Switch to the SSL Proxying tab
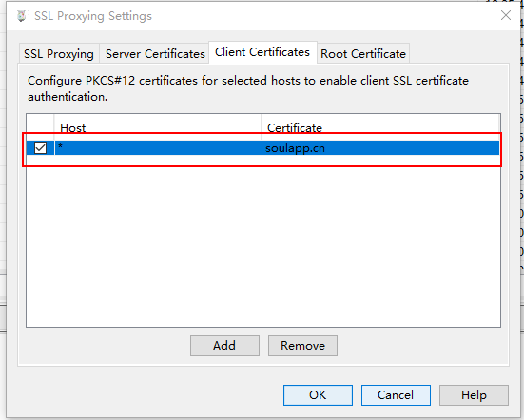Screen dimensions: 524x420 (x=59, y=54)
